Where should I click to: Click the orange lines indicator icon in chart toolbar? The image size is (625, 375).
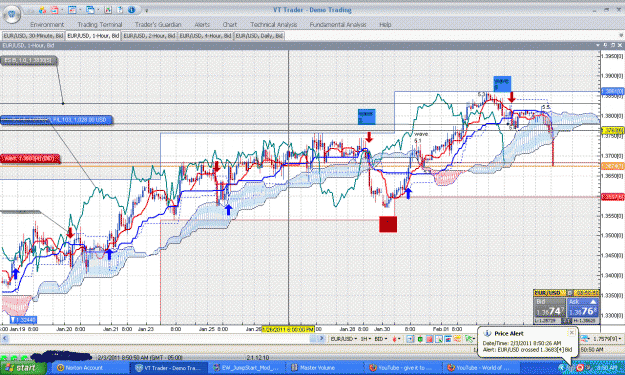tap(457, 339)
